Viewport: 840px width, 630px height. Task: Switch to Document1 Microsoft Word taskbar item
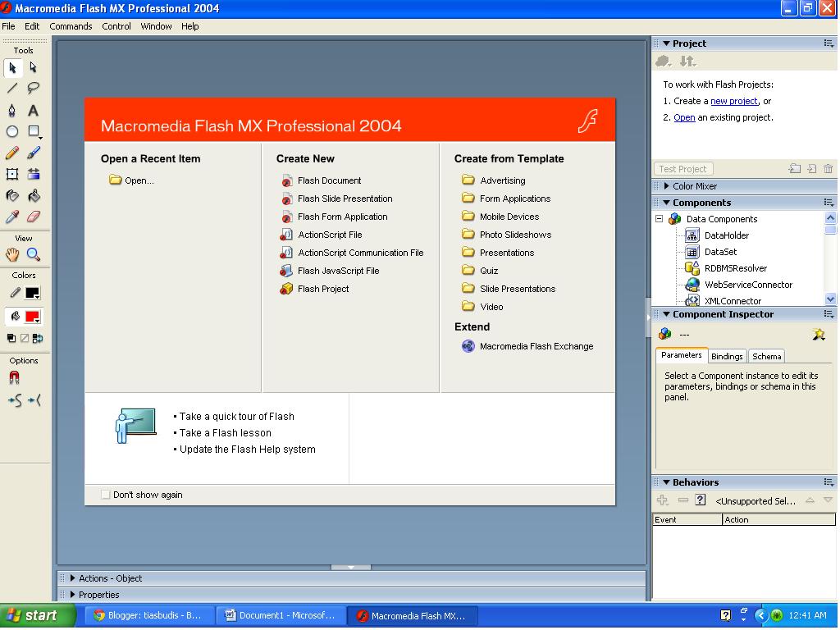pyautogui.click(x=280, y=615)
